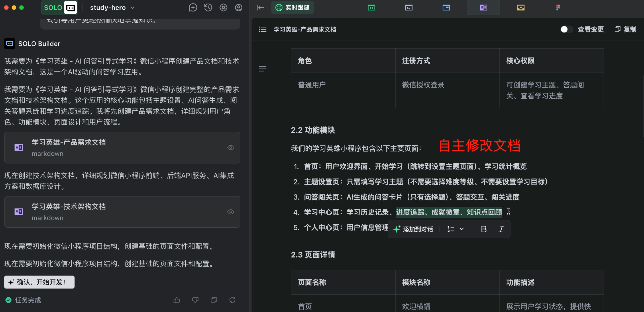Open chat history clock icon
This screenshot has width=644, height=312.
208,8
